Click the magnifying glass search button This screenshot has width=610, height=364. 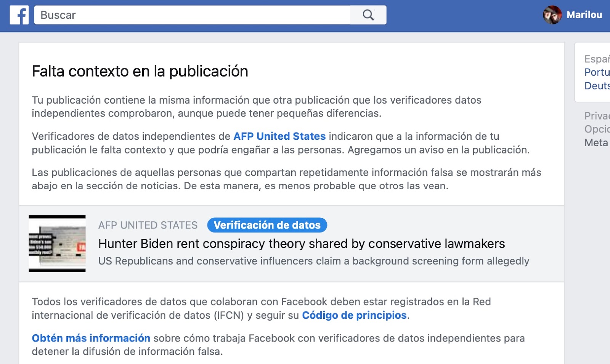coord(368,15)
